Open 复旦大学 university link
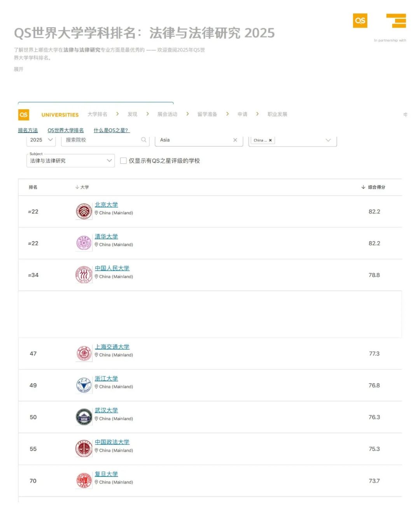420x531 pixels. 106,474
